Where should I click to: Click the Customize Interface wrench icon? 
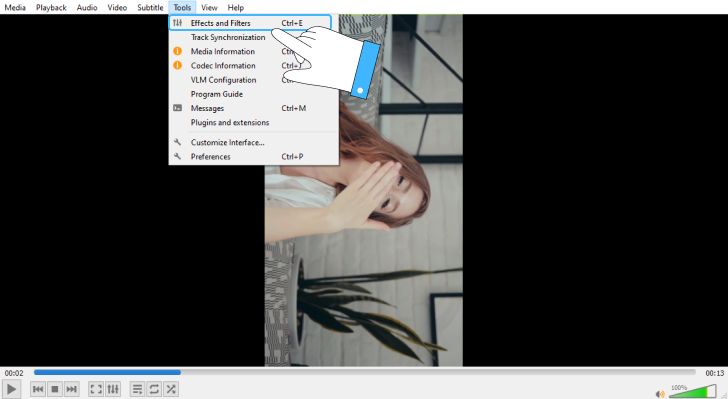point(177,142)
